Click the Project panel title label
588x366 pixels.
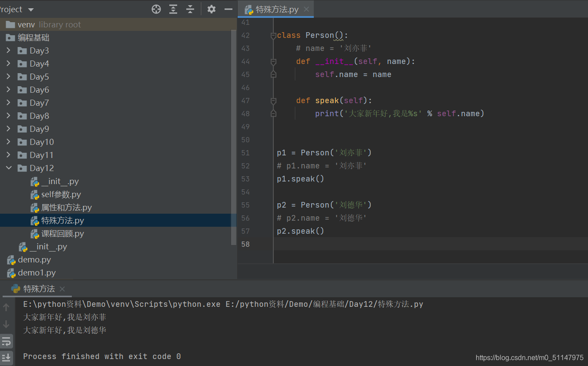[11, 10]
